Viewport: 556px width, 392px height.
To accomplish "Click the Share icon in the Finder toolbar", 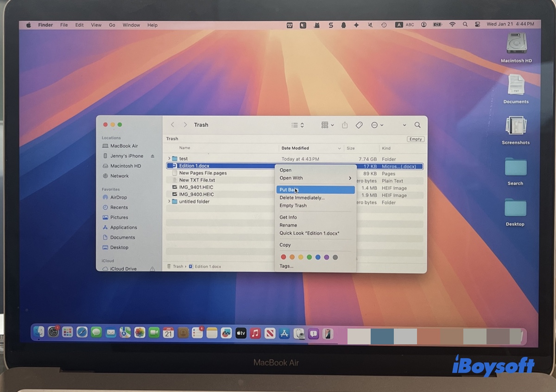I will tap(345, 125).
